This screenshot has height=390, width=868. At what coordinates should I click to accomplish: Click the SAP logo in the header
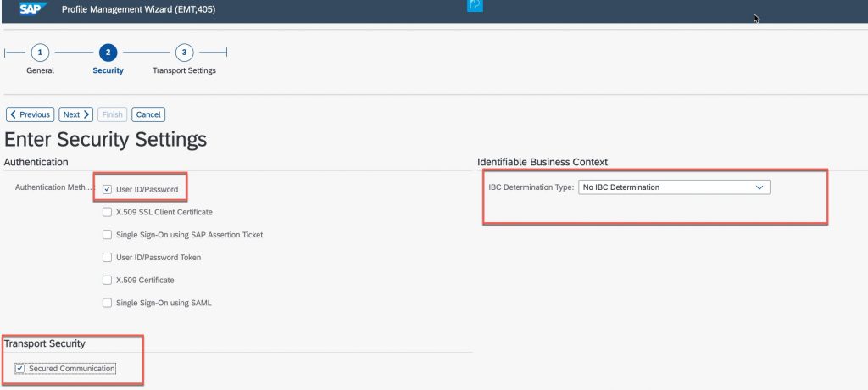pos(33,8)
